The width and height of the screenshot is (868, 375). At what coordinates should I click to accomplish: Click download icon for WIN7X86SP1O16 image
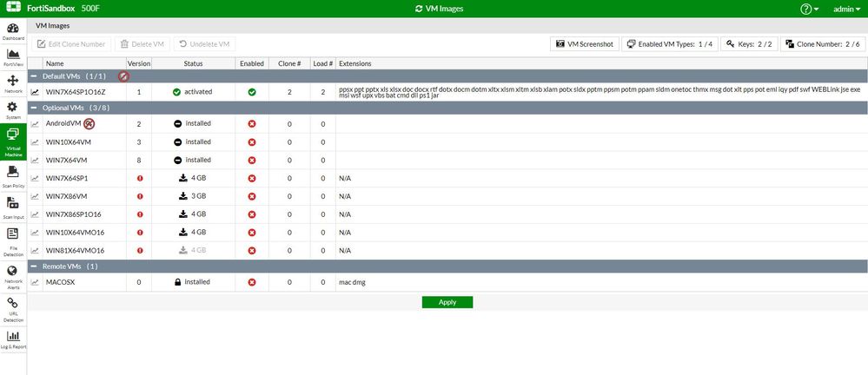click(183, 214)
